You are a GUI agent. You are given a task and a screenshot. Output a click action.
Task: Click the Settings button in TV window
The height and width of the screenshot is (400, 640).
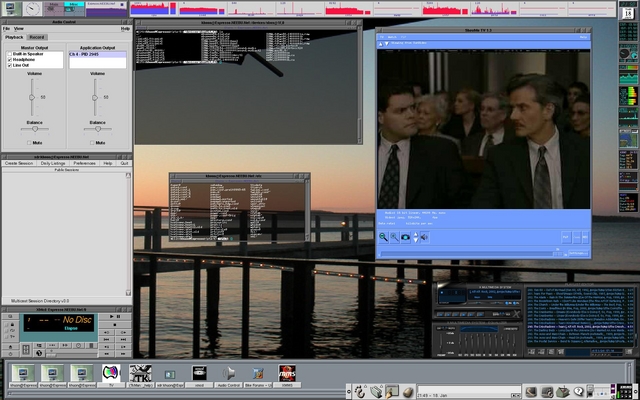[x=578, y=253]
